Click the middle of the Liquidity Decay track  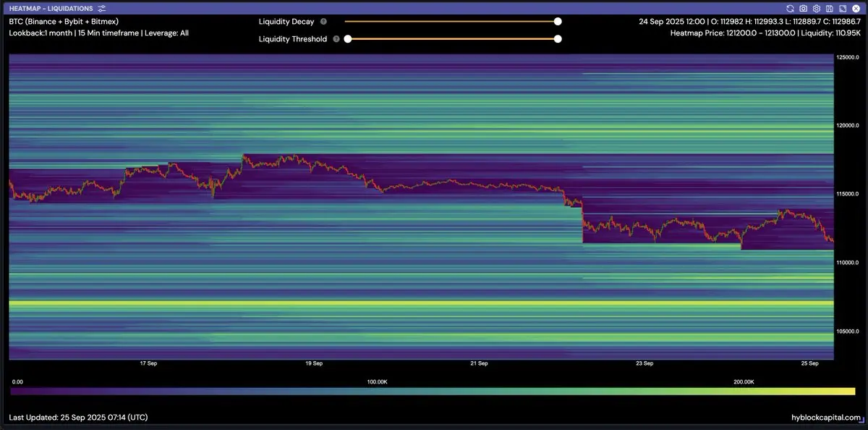point(451,22)
